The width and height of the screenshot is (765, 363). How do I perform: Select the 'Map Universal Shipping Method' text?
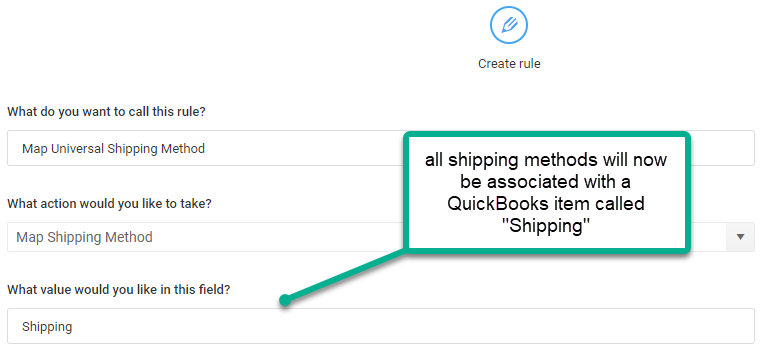(113, 149)
